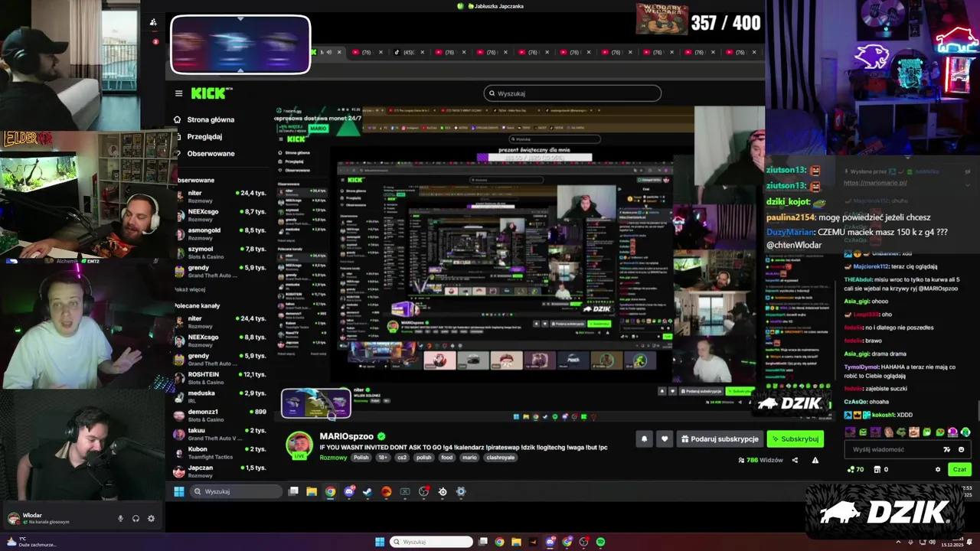
Task: Enable notifications bell for MARIOspzoo
Action: [x=644, y=439]
